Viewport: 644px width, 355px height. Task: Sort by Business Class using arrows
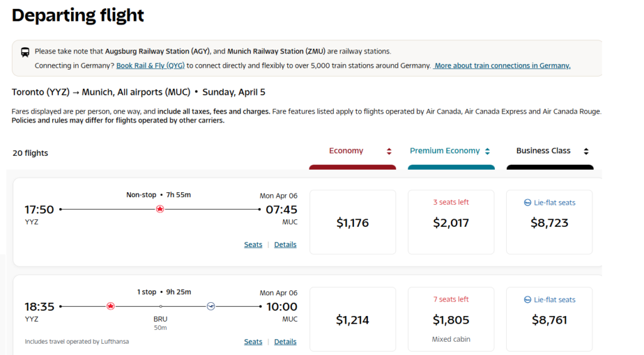[586, 151]
